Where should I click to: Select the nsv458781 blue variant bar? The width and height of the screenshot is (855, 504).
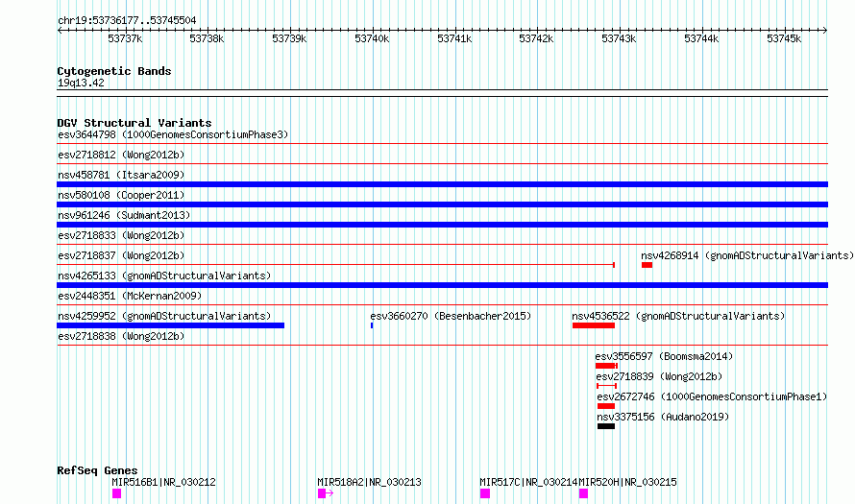coord(442,184)
